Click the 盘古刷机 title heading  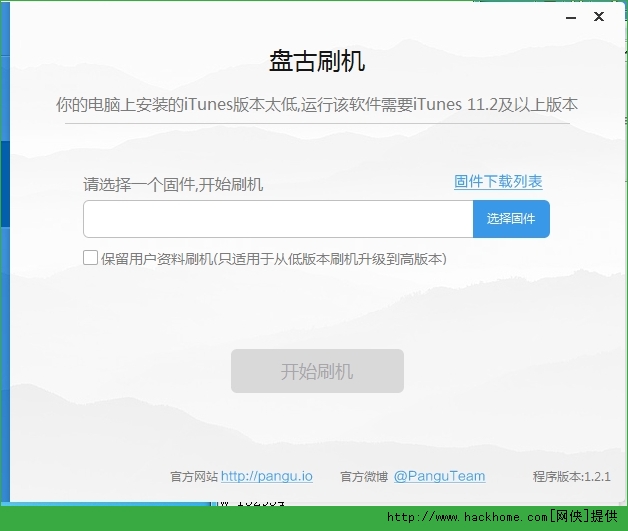(x=317, y=61)
